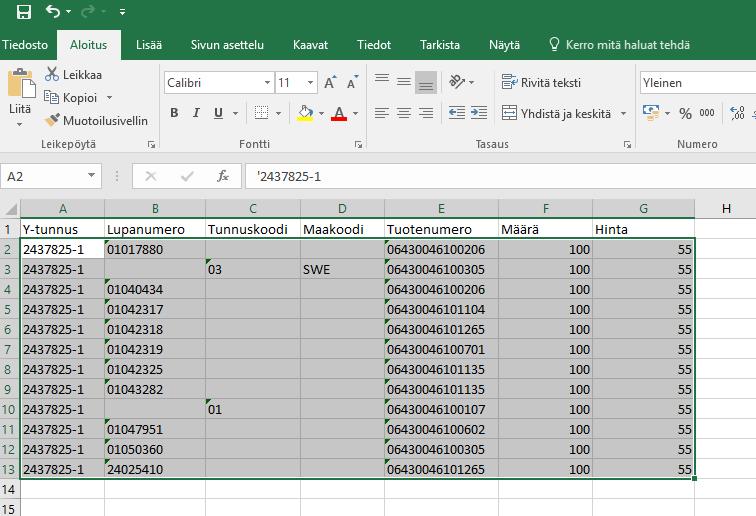756x516 pixels.
Task: Select all cells with the corner triangle
Action: click(x=11, y=209)
